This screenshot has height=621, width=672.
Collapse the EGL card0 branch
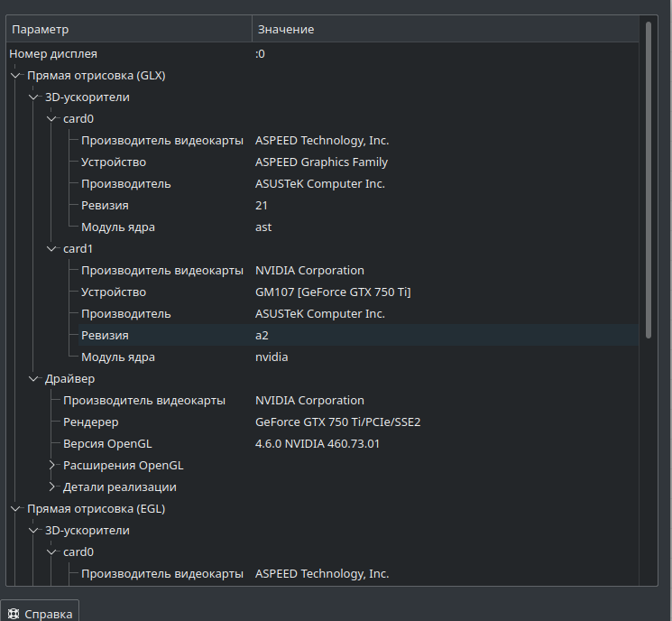click(51, 552)
